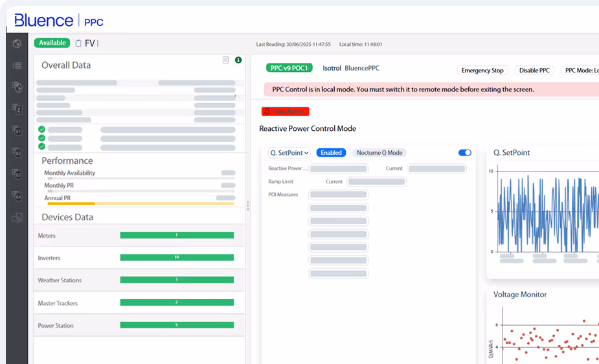Click the 'Inverters' row label
The image size is (599, 364).
tap(49, 258)
